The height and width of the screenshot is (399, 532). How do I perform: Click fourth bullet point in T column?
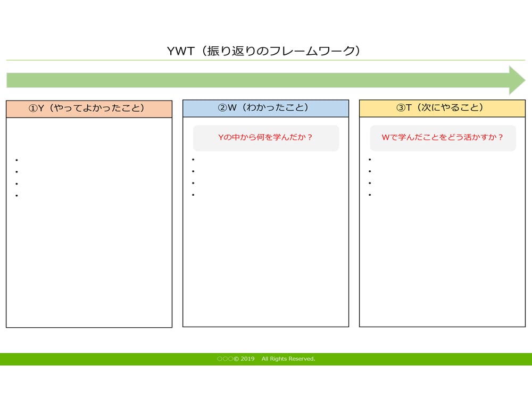pyautogui.click(x=370, y=195)
